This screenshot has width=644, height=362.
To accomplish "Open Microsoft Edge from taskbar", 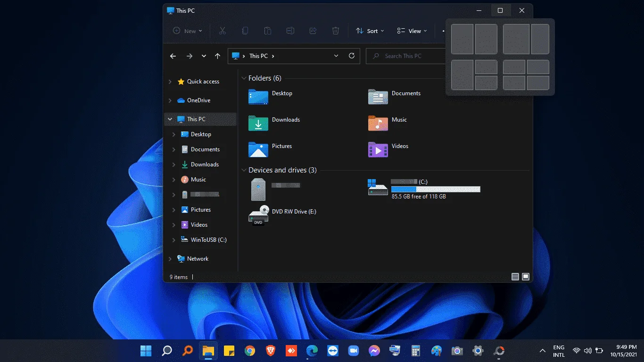I will tap(312, 351).
